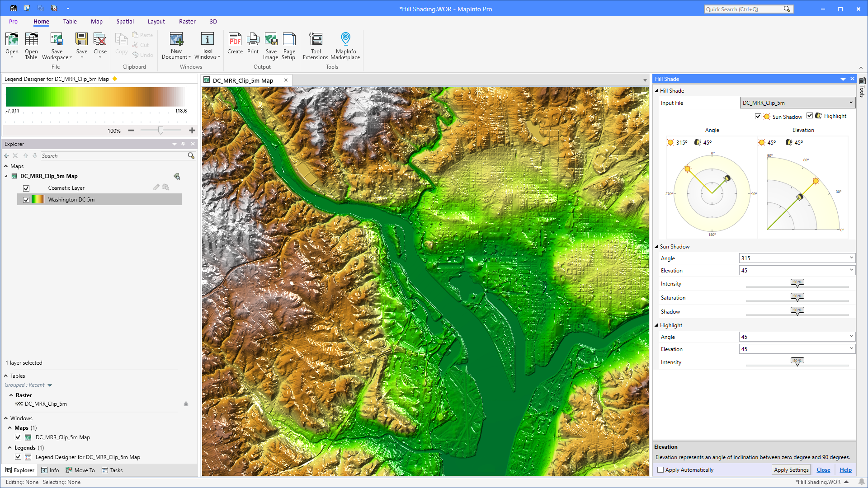The width and height of the screenshot is (868, 488).
Task: Open MapInfo Marketplace
Action: [345, 46]
